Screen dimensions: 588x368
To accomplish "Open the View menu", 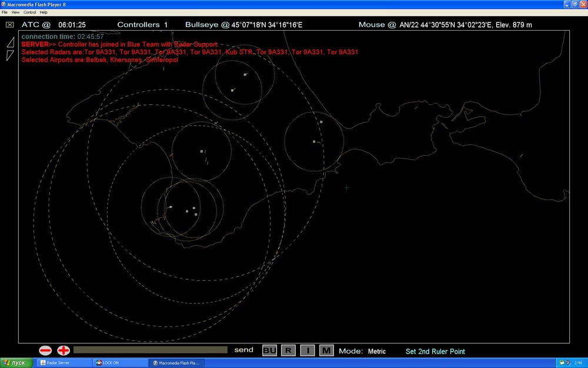I will pyautogui.click(x=15, y=12).
